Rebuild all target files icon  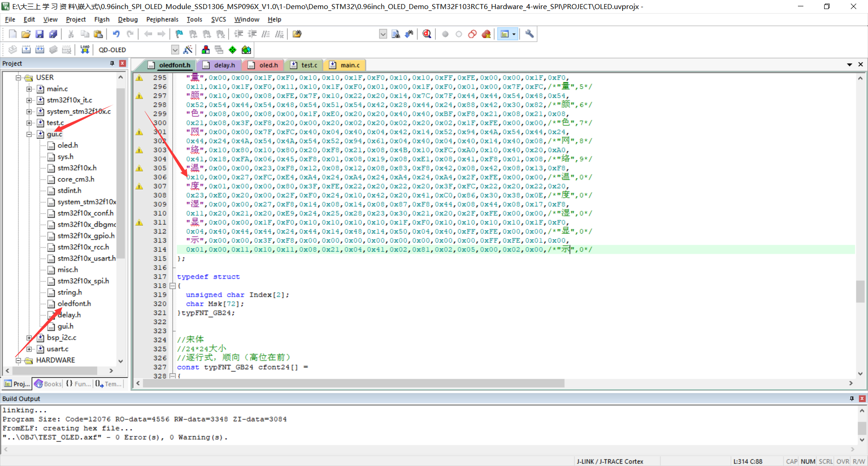point(40,50)
